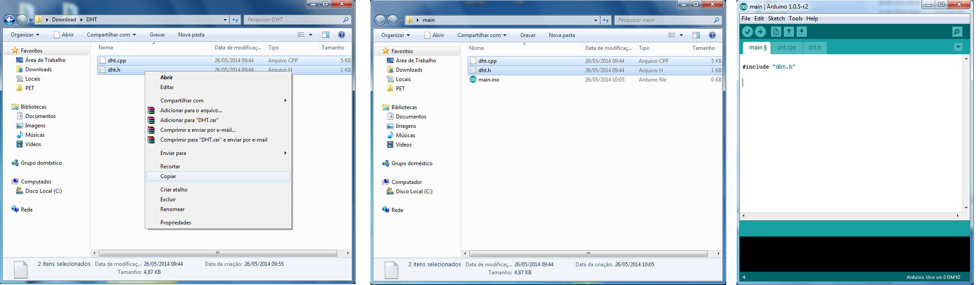
Task: Expand Compartilhar com dropdown in main window
Action: tap(482, 35)
